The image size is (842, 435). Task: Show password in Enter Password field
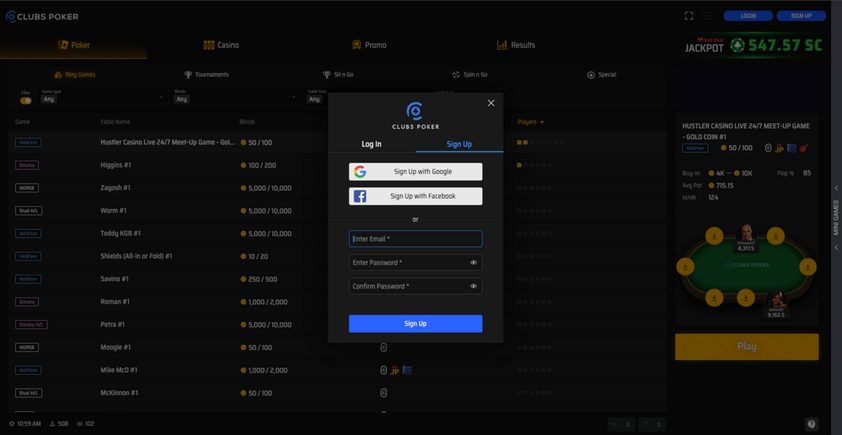[474, 263]
